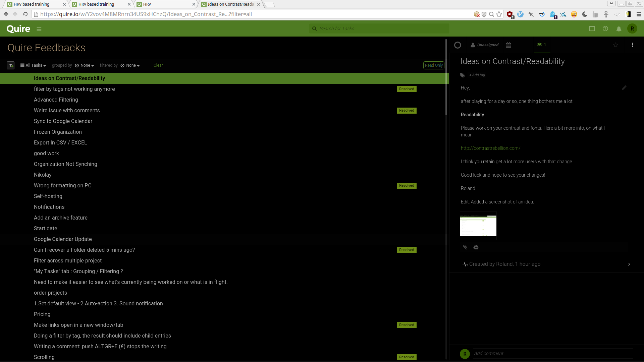Toggle follow task eye icon
The height and width of the screenshot is (362, 644).
click(x=541, y=45)
